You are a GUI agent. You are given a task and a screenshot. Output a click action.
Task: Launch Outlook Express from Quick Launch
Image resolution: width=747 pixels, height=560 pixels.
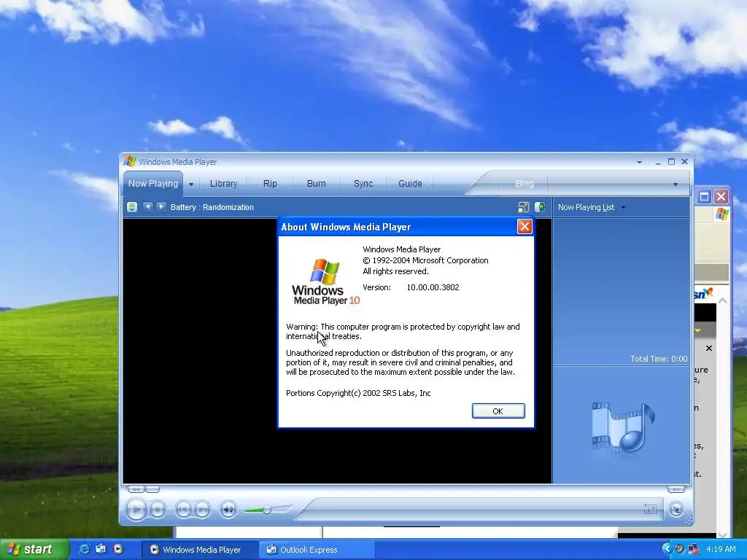pos(101,550)
